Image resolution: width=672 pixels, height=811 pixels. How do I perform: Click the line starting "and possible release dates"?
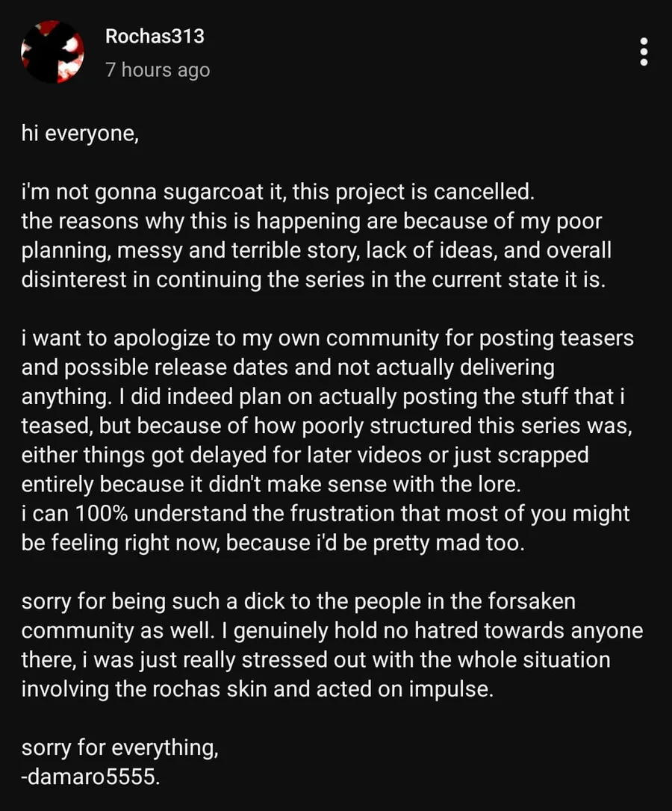click(287, 367)
